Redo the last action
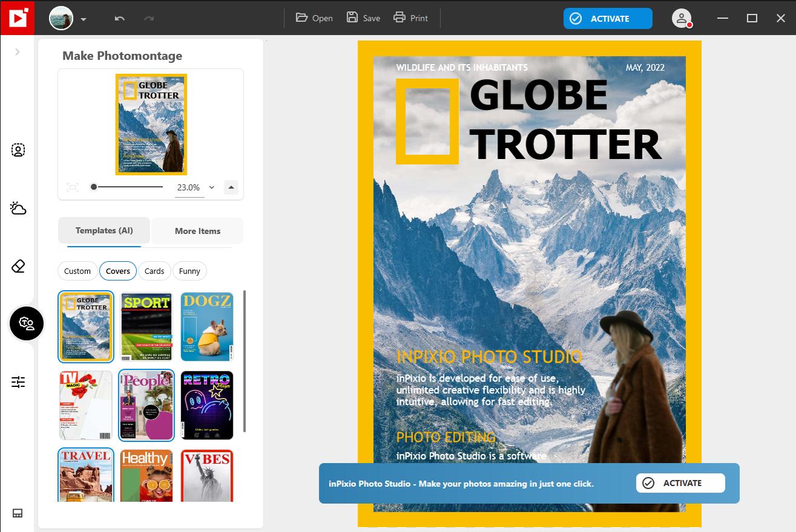The image size is (796, 532). click(x=149, y=19)
